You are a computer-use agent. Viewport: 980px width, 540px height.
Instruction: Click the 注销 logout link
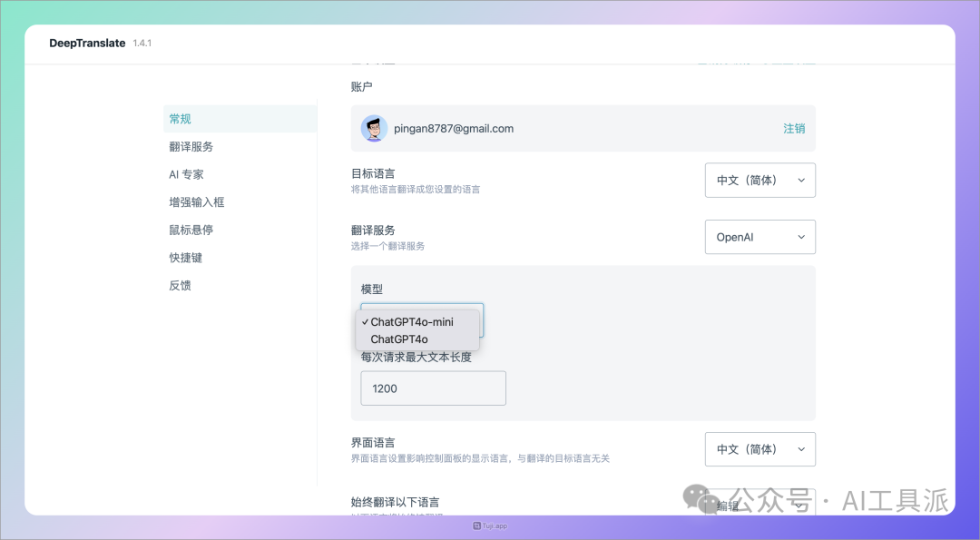click(794, 128)
